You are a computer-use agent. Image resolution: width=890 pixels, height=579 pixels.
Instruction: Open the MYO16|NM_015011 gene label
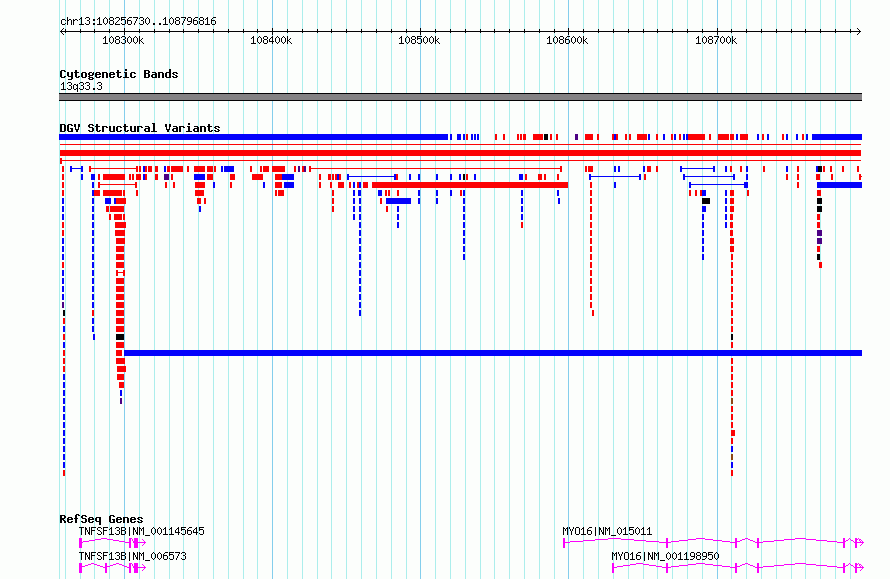coord(607,531)
